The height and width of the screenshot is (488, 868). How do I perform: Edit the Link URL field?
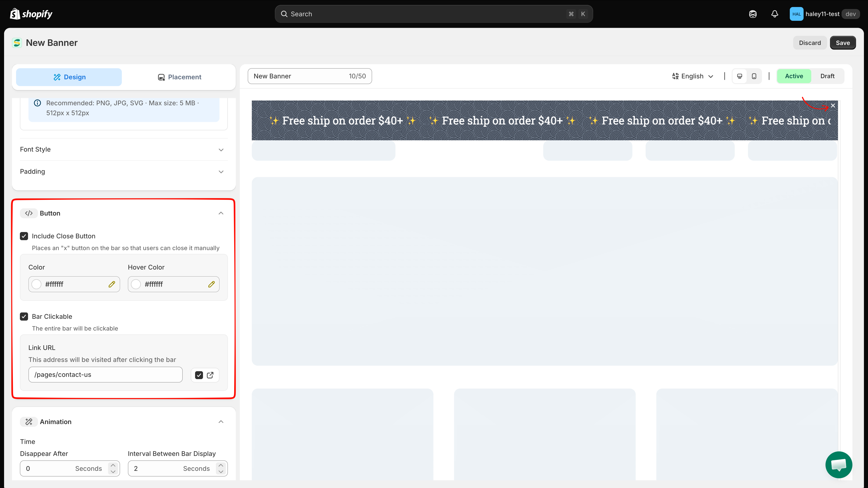tap(106, 375)
